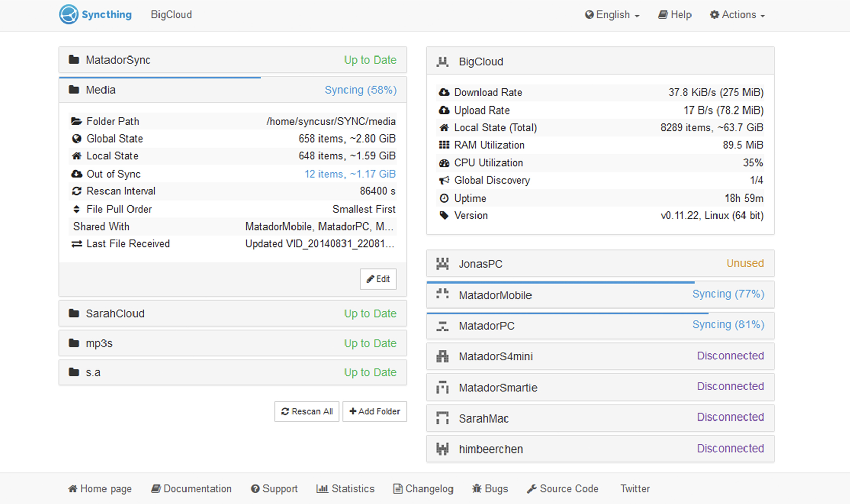Expand the SarahCloud folder panel

[x=232, y=313]
